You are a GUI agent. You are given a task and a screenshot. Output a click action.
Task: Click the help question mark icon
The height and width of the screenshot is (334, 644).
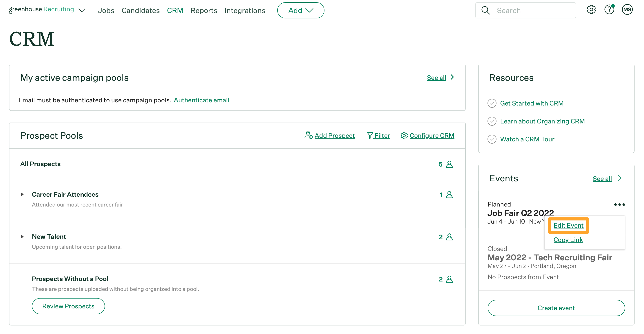pos(609,10)
